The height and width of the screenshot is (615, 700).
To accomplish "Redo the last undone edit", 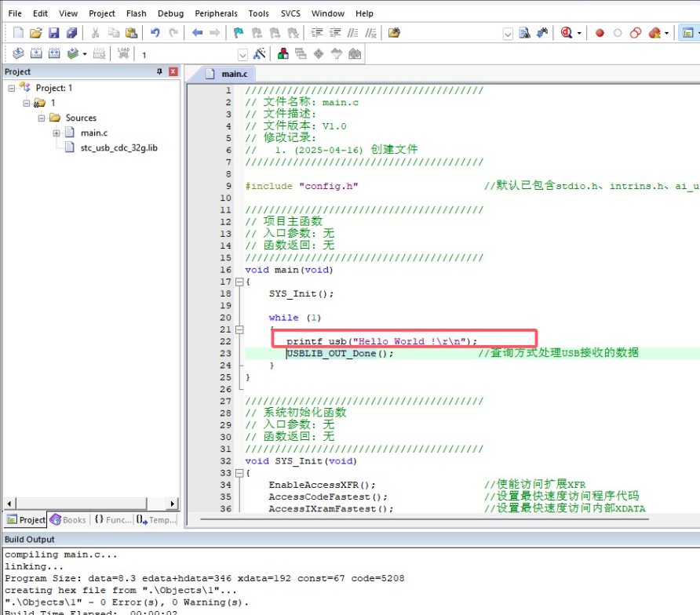I will (173, 33).
